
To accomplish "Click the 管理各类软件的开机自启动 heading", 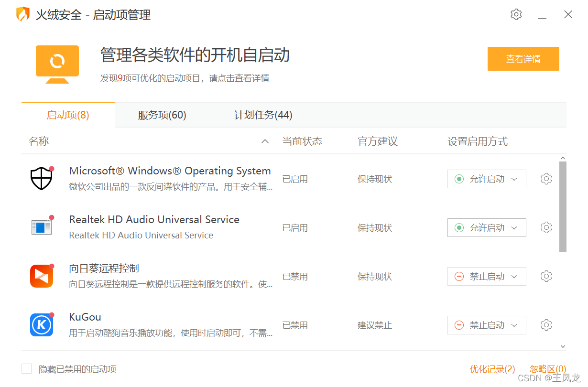I will click(x=195, y=55).
